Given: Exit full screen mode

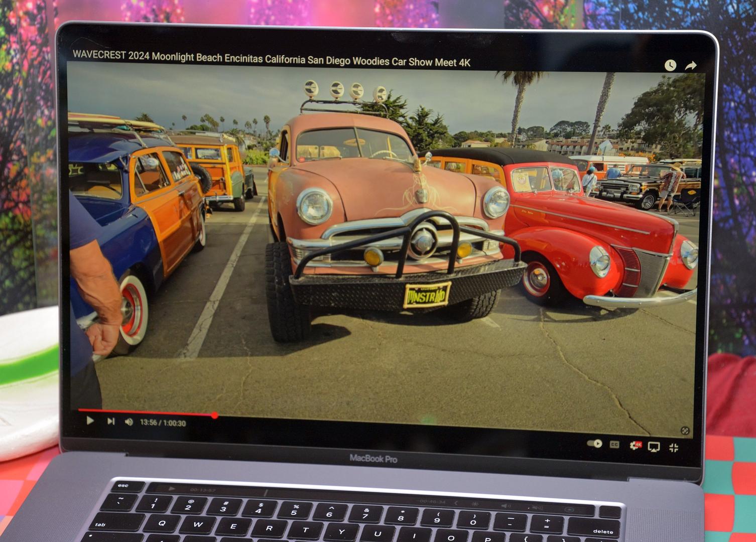Looking at the screenshot, I should [674, 447].
